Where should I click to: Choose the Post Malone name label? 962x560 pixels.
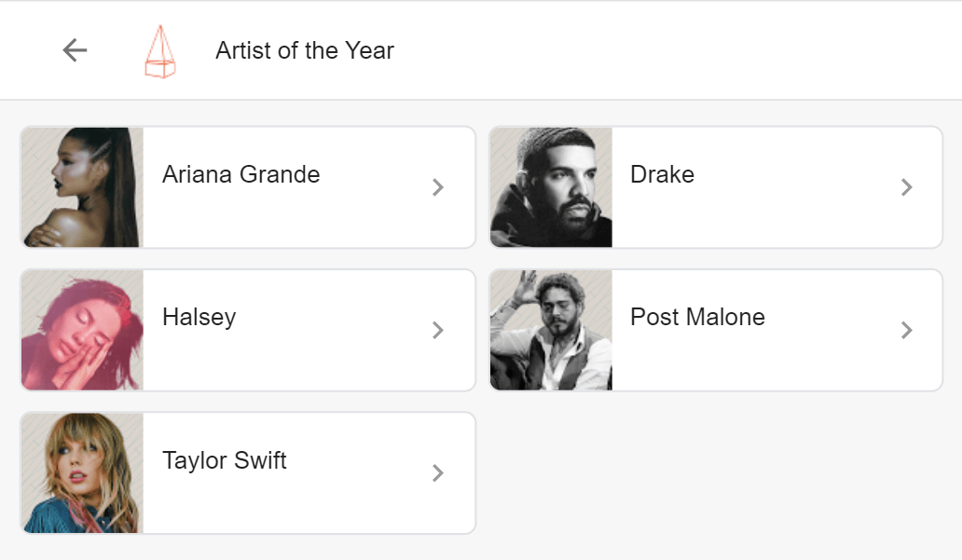tap(697, 318)
